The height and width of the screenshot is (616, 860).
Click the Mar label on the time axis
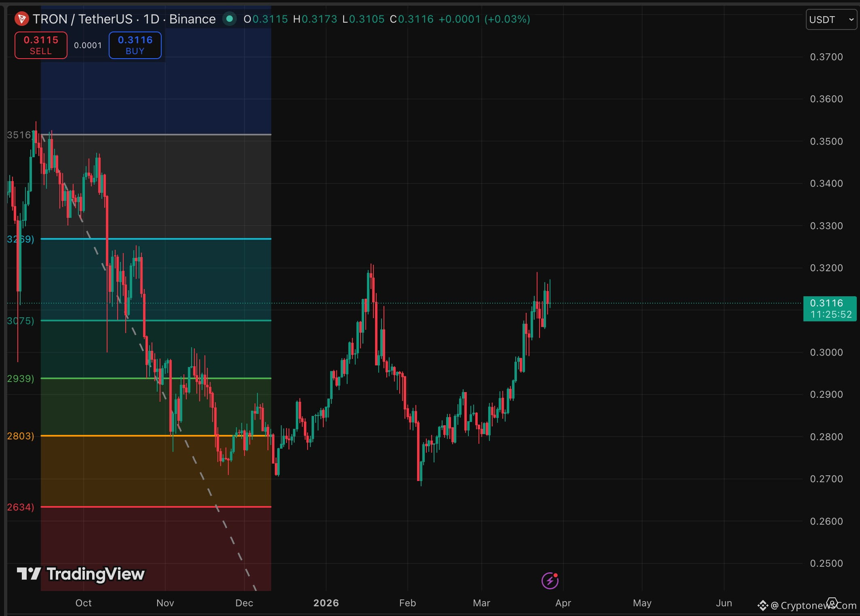point(481,603)
